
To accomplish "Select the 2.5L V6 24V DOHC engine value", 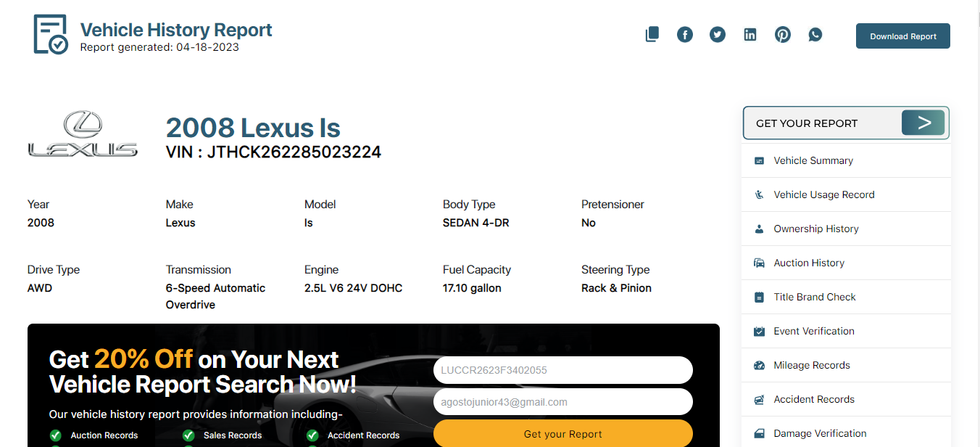I will click(x=353, y=288).
